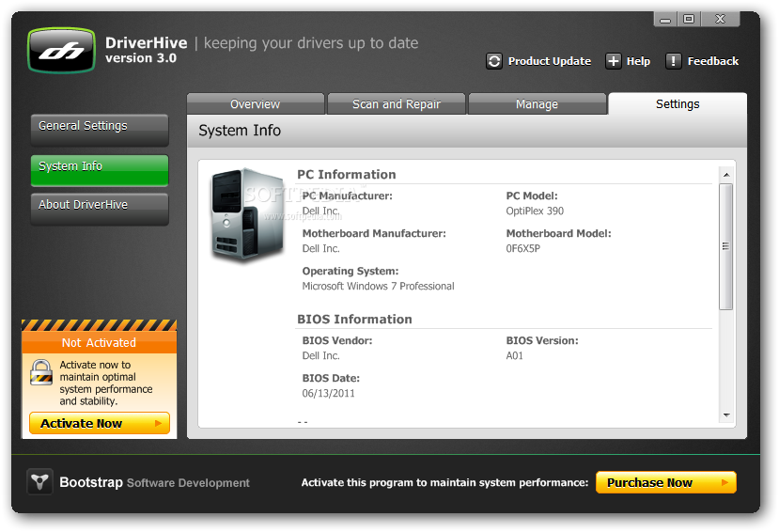Select System Info sidebar button

[x=100, y=170]
